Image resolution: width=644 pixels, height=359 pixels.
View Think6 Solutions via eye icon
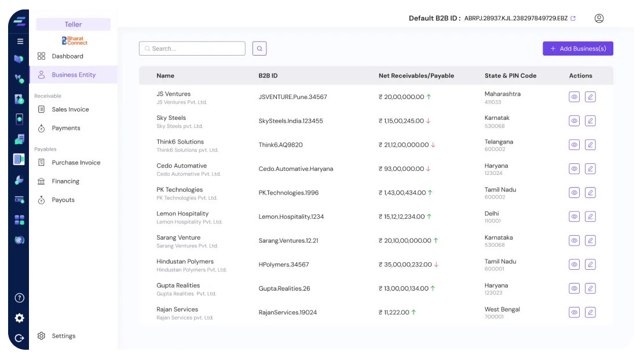pyautogui.click(x=574, y=145)
